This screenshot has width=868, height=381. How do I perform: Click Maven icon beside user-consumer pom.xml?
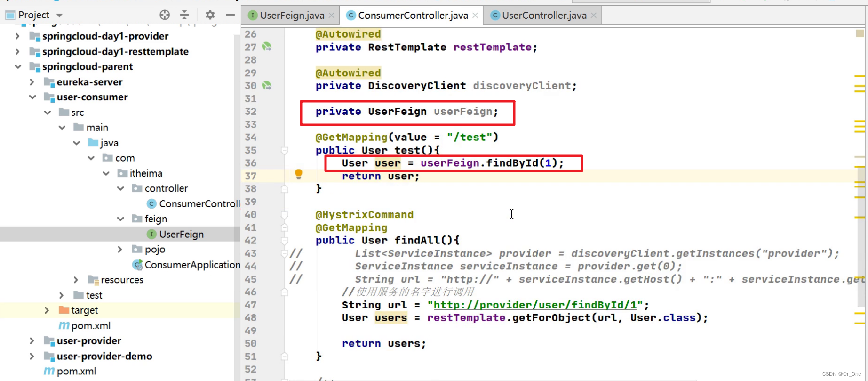click(64, 325)
